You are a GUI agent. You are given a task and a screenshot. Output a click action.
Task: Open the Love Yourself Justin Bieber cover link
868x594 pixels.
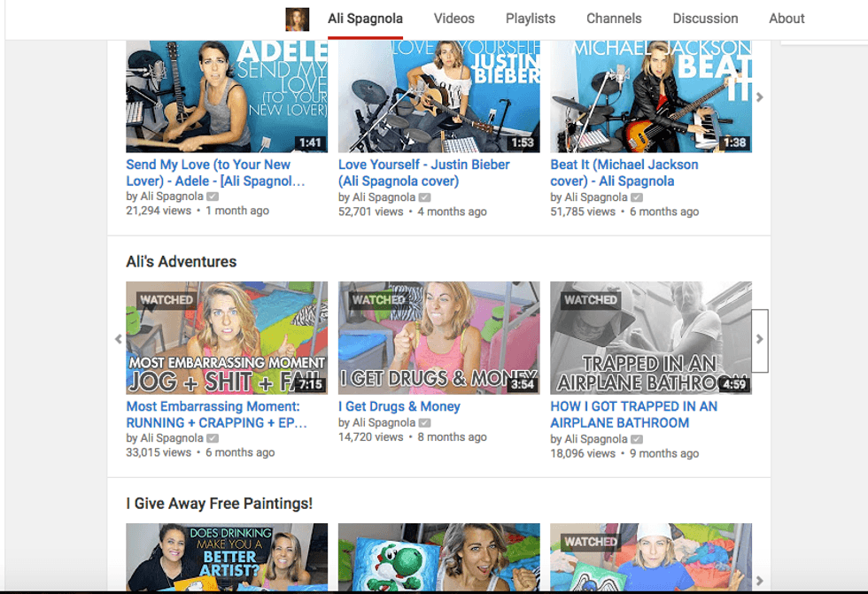[423, 173]
